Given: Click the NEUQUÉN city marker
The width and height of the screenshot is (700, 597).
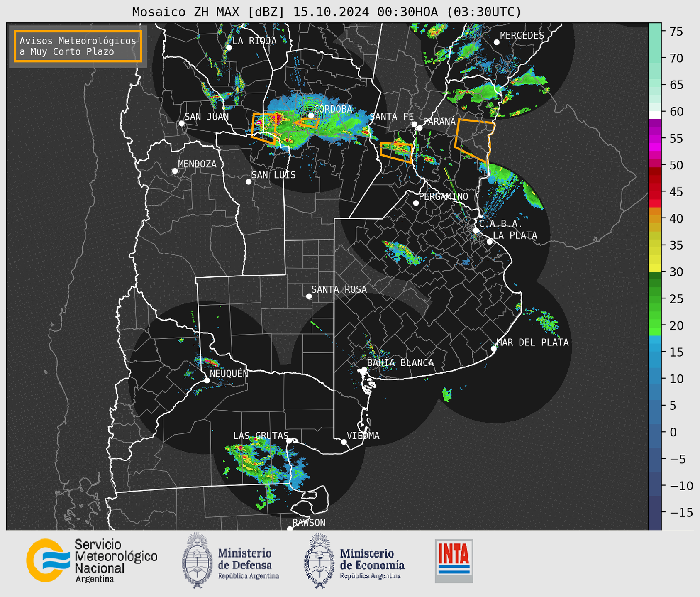Looking at the screenshot, I should pos(207,380).
